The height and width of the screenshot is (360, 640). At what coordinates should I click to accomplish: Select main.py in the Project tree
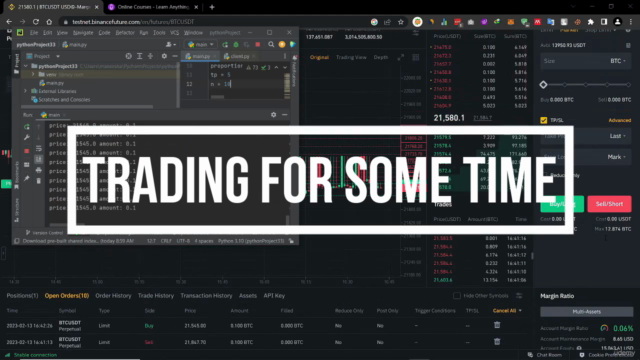coord(54,83)
